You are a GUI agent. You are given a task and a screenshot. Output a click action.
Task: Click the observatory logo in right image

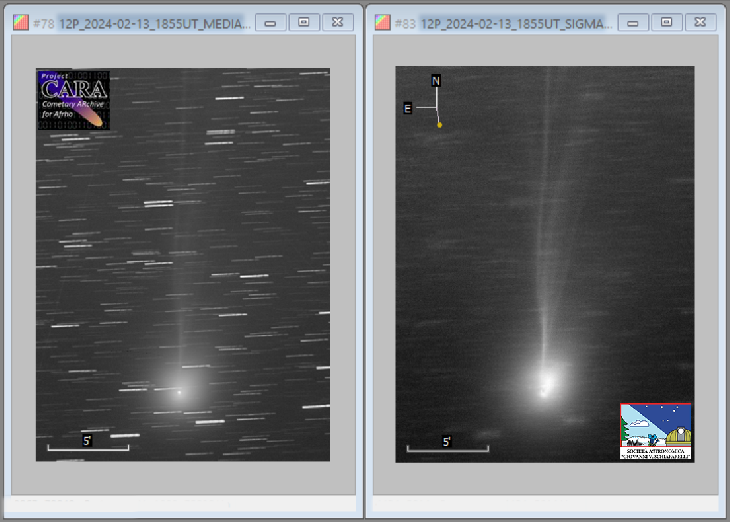point(656,432)
